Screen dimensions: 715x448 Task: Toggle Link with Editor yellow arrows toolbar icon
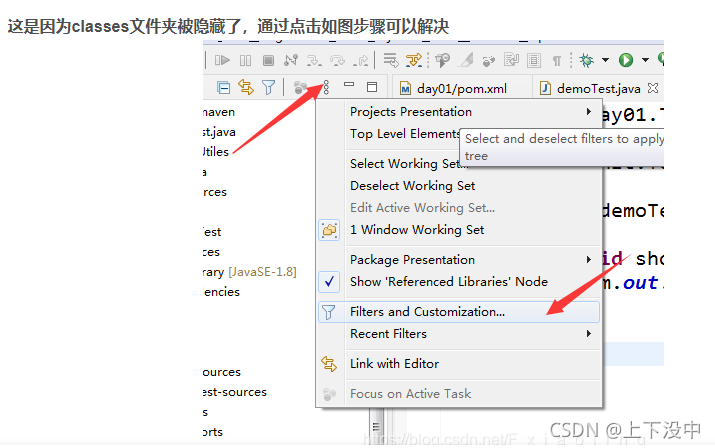coord(246,87)
